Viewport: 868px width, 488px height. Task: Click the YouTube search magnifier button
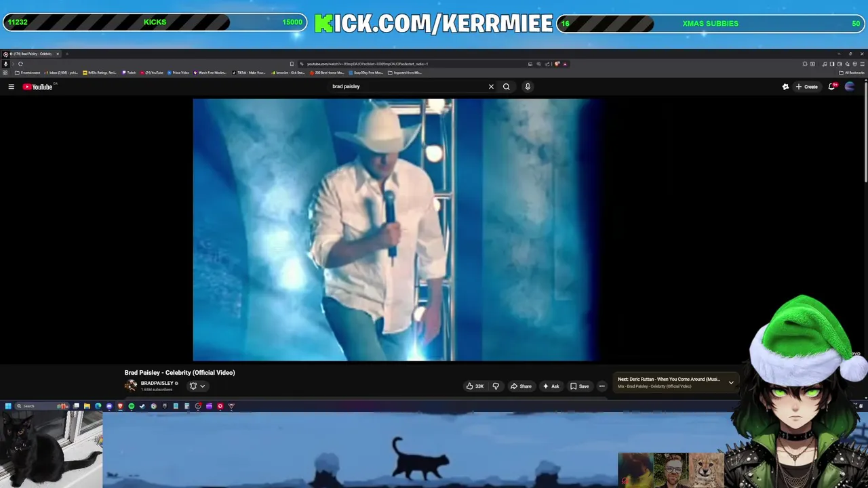[x=506, y=87]
